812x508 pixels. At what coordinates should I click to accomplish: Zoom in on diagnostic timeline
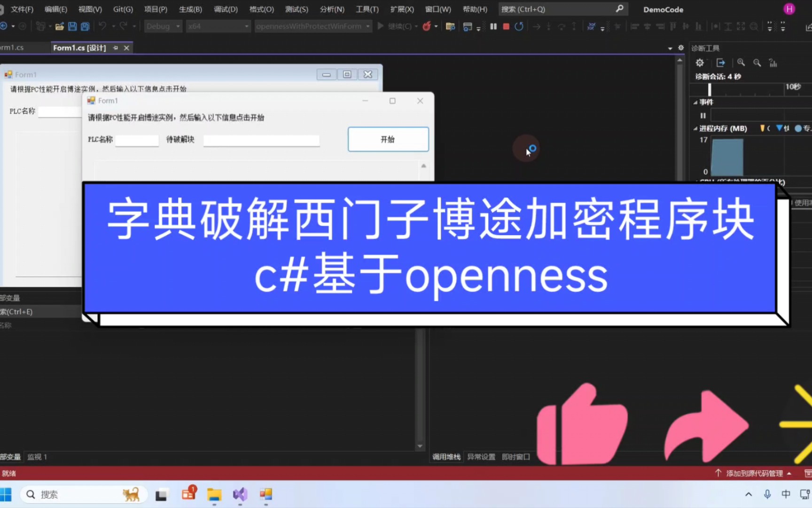tap(741, 63)
